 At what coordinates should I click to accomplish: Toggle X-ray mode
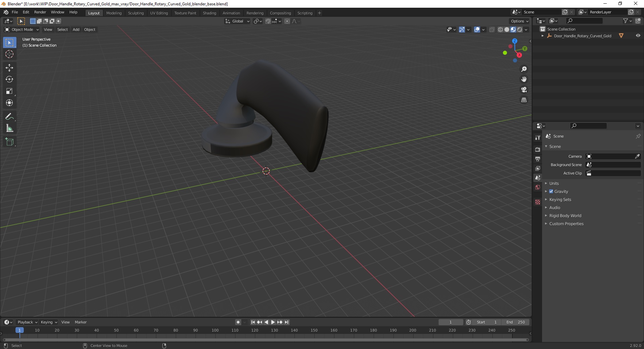point(492,30)
